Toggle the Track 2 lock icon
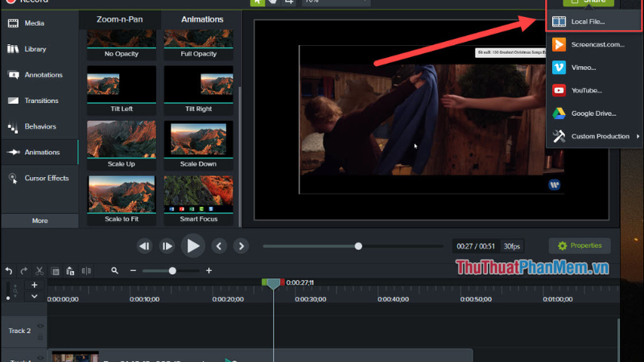The width and height of the screenshot is (644, 362). [41, 336]
